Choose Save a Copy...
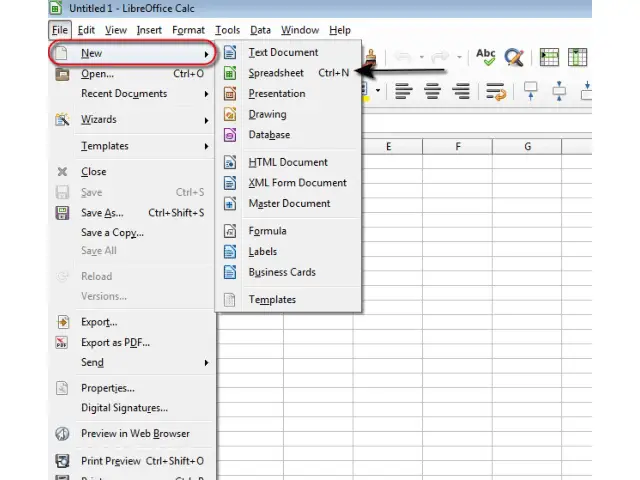This screenshot has height=480, width=640. 112,233
